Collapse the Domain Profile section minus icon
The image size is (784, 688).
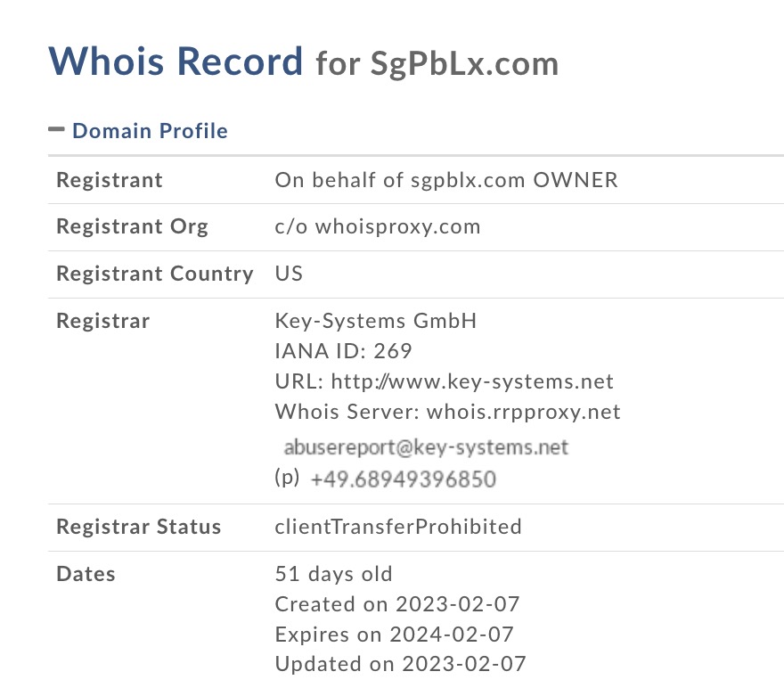[x=56, y=129]
